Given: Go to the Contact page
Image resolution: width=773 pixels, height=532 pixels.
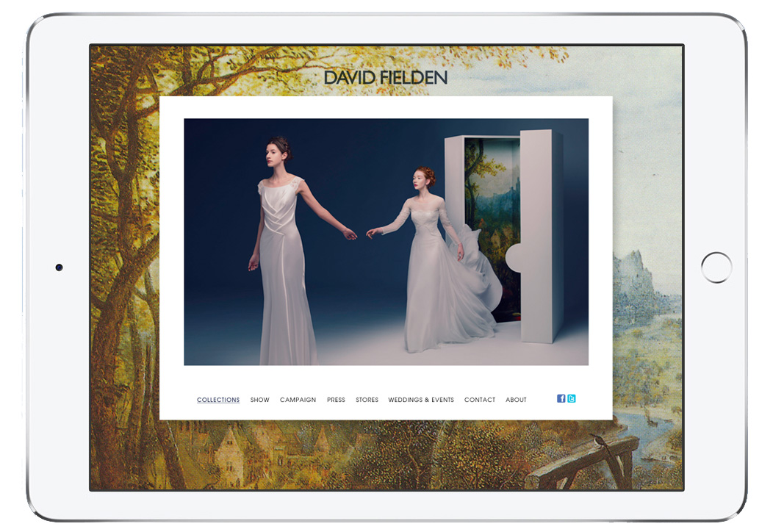Looking at the screenshot, I should [480, 400].
